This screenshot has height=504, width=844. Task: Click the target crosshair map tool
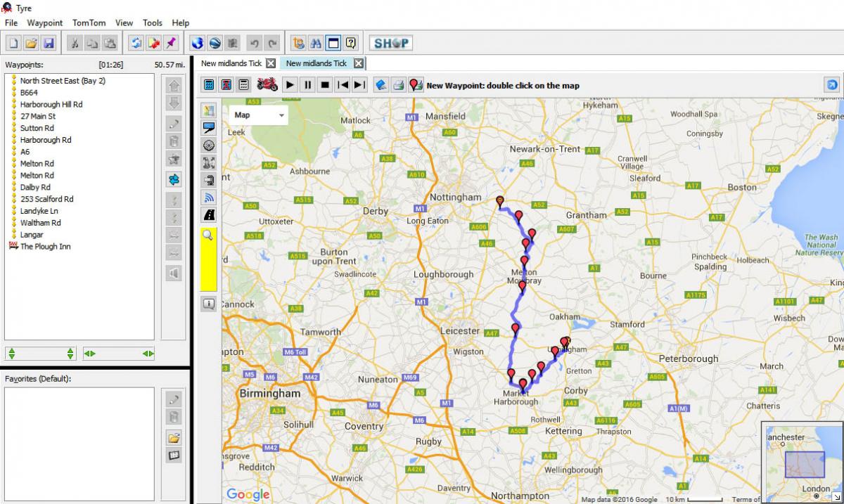[x=209, y=146]
